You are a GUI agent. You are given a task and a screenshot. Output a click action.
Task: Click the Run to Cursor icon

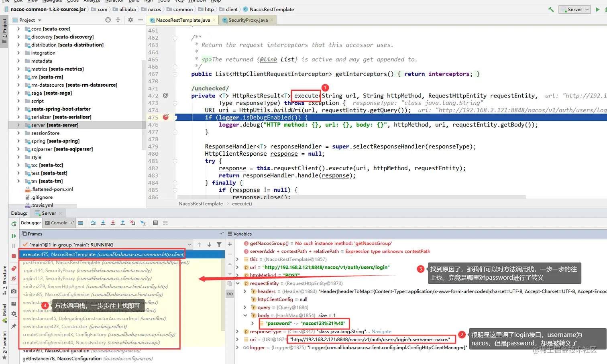click(143, 223)
